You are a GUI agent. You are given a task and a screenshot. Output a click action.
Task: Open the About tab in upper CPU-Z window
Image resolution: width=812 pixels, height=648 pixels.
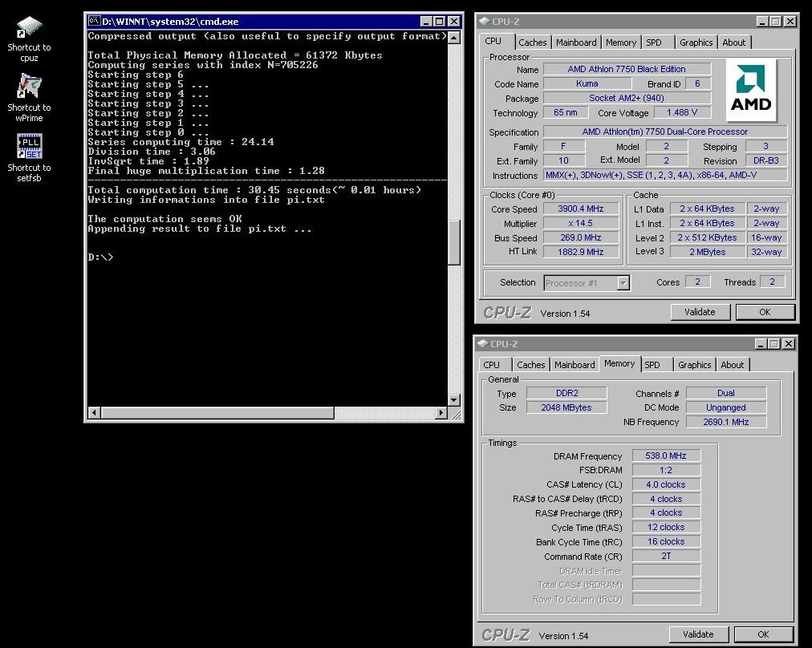(x=734, y=43)
